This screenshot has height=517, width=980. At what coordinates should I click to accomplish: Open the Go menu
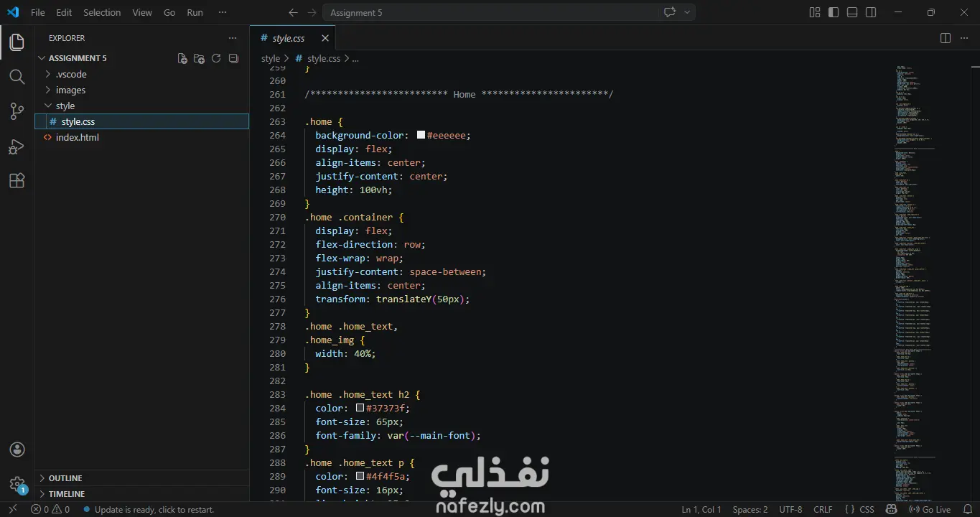pos(169,12)
